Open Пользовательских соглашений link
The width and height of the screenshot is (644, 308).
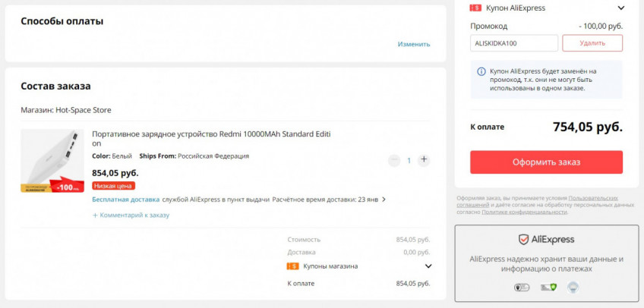point(537,201)
